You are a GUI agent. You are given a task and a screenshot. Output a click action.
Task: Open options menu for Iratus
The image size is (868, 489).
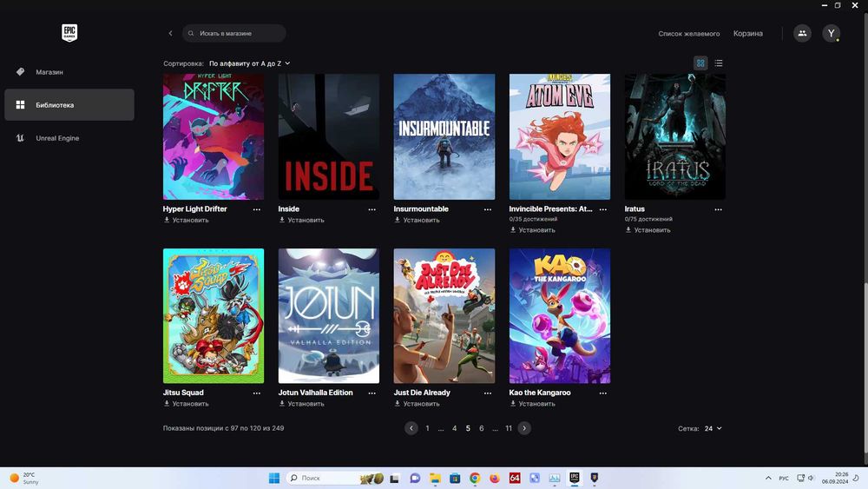(x=718, y=209)
